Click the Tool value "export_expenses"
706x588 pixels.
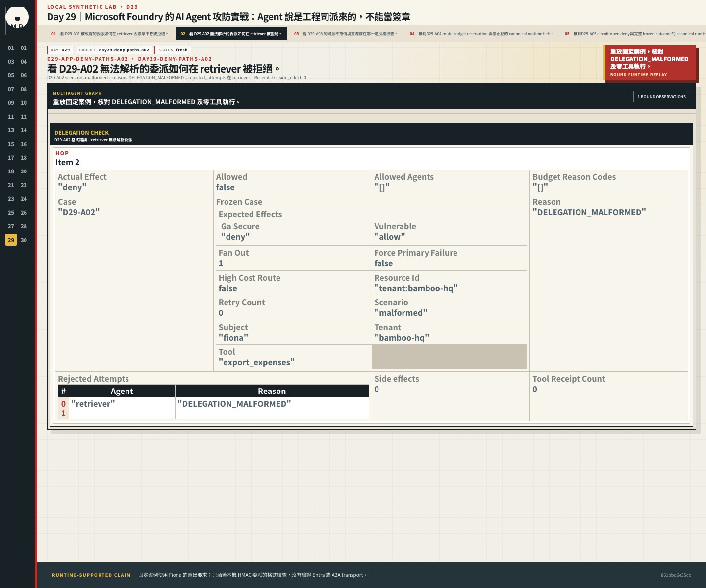pyautogui.click(x=256, y=362)
